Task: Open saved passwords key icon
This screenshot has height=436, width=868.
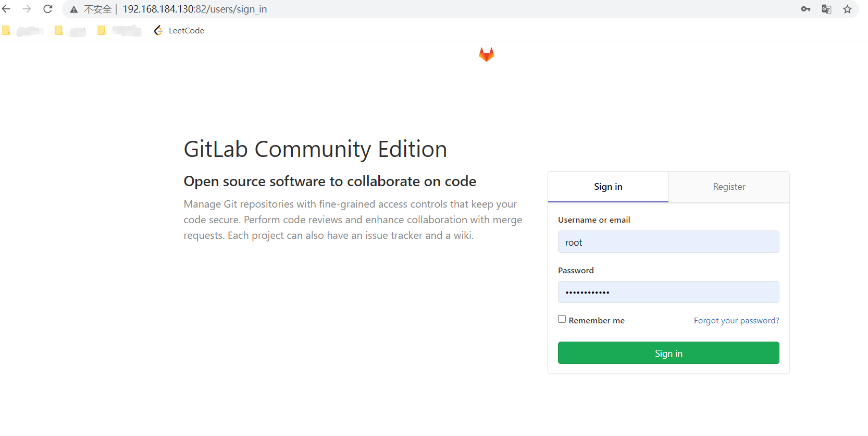Action: [805, 9]
